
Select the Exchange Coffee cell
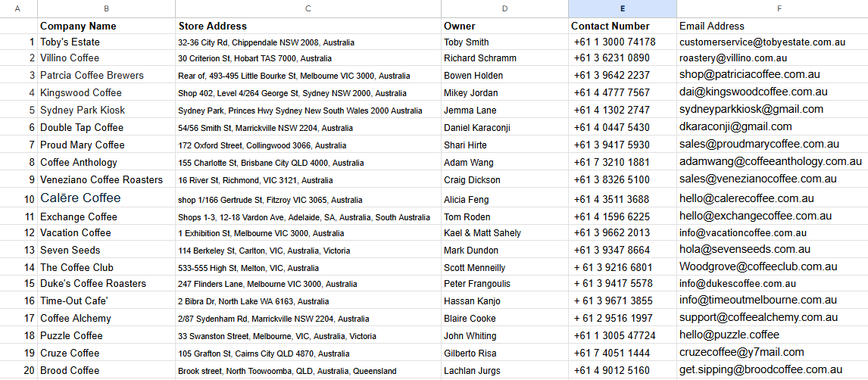click(x=106, y=216)
